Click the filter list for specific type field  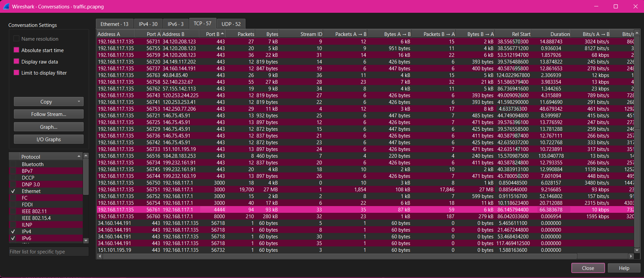coord(49,251)
